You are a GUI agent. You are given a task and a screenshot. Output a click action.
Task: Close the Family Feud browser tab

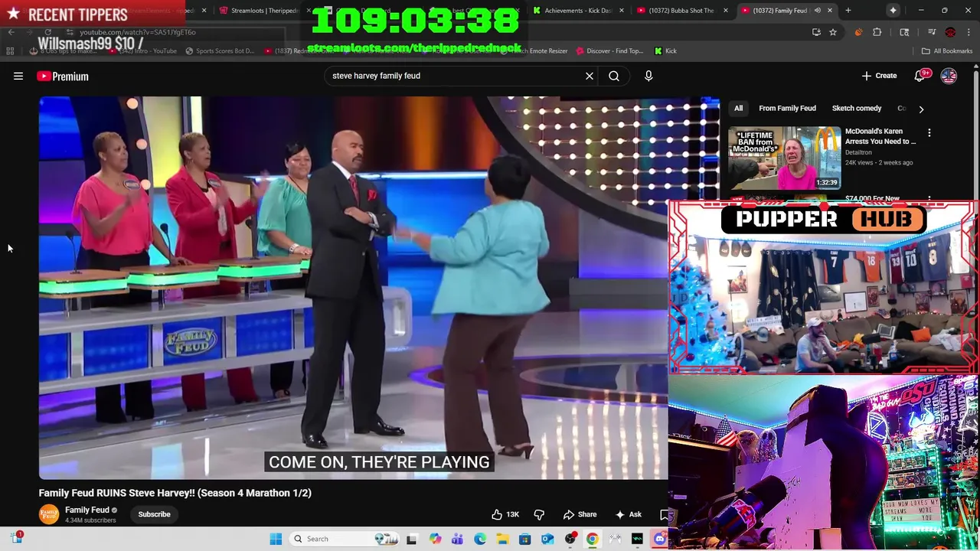click(x=829, y=11)
